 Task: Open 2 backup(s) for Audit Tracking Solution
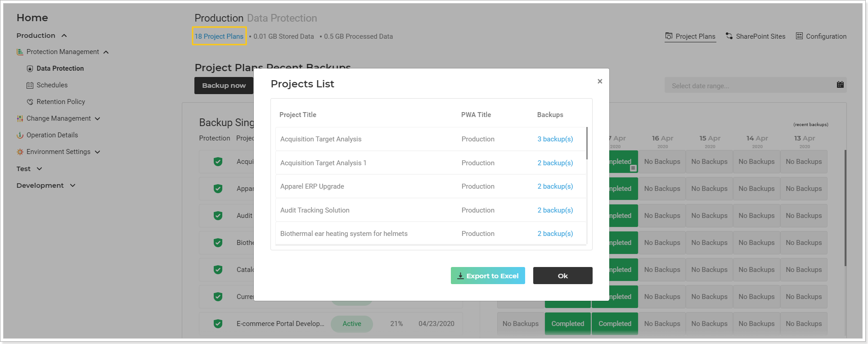[555, 210]
